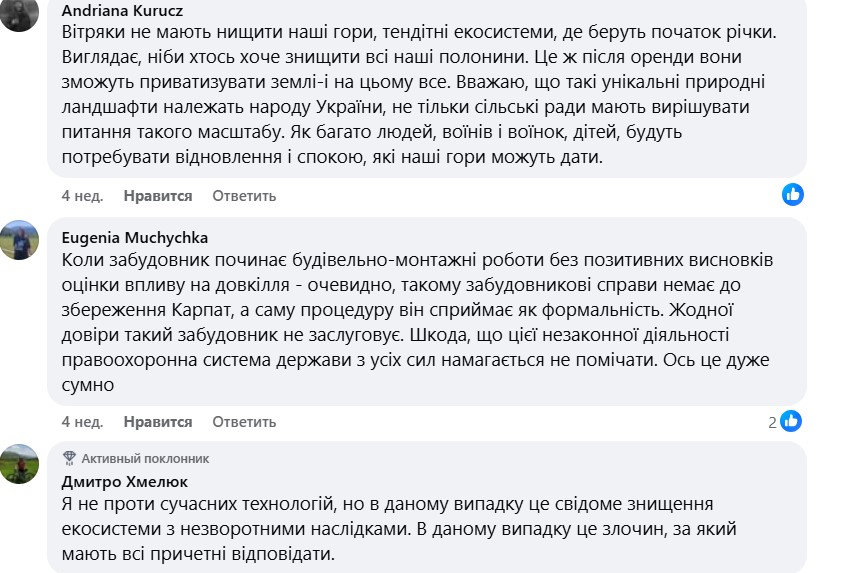The width and height of the screenshot is (846, 573).
Task: Click the Активный поклонник badge icon
Action: [69, 458]
